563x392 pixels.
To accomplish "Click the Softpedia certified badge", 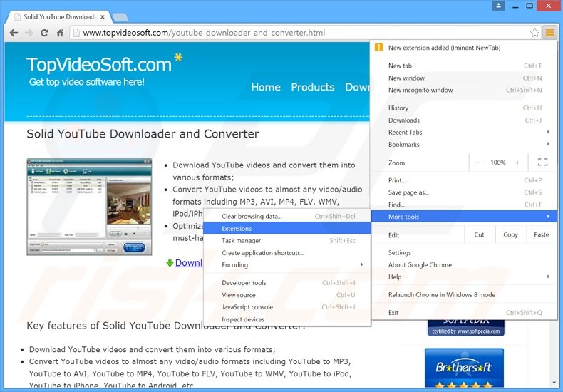I will [466, 327].
